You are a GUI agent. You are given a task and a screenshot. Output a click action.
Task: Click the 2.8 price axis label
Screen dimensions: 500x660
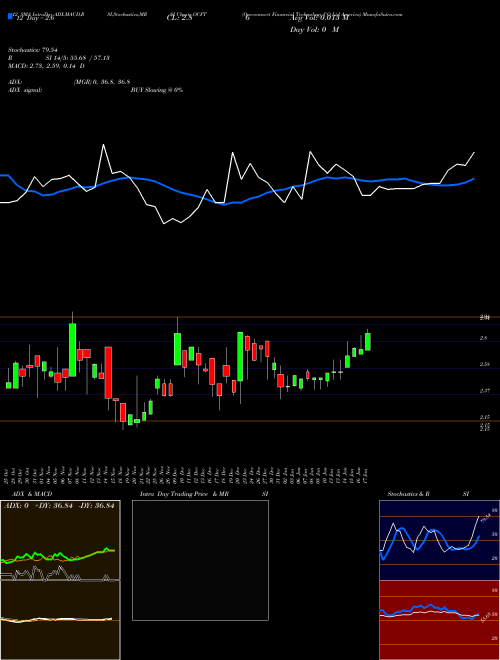click(484, 338)
